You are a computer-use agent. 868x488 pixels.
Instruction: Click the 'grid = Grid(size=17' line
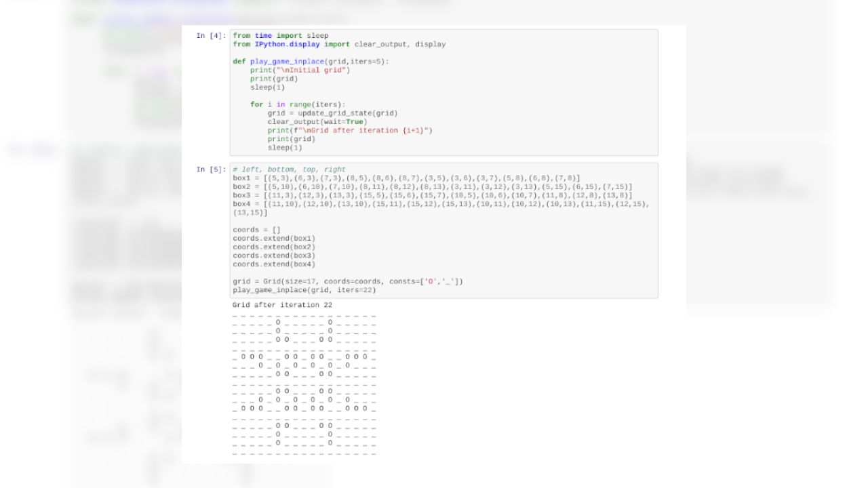348,282
